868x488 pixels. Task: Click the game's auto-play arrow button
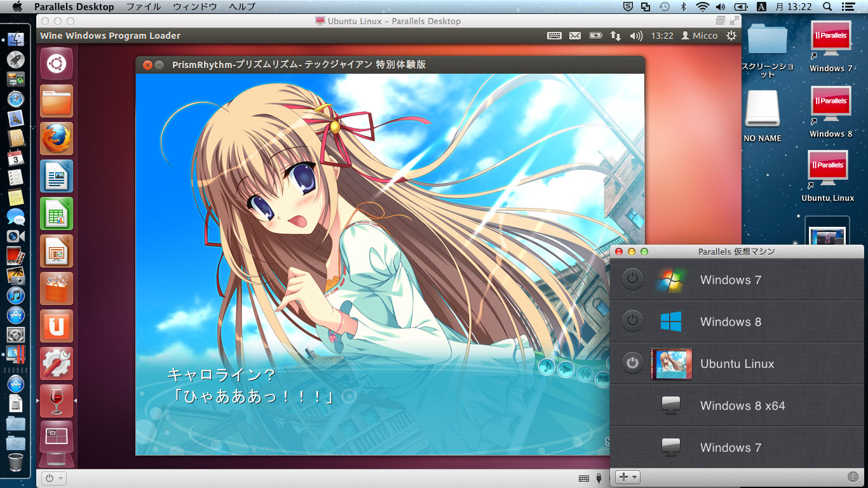pos(566,369)
